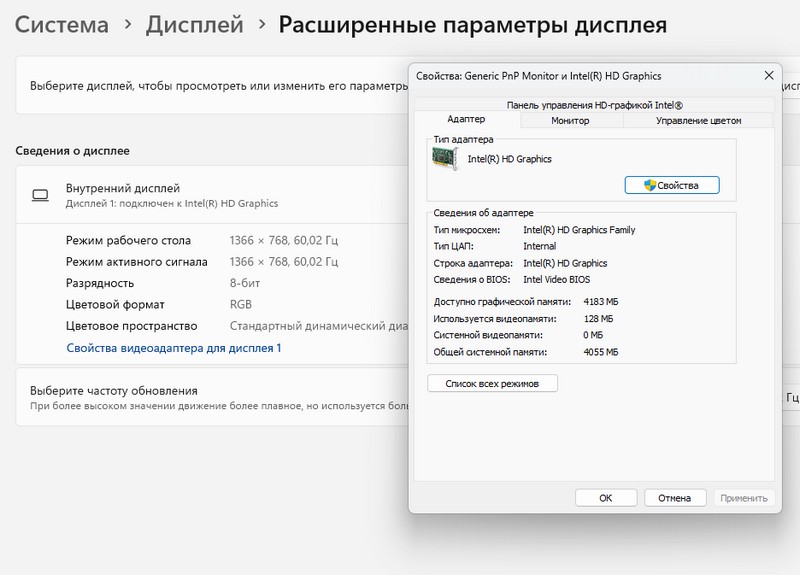Screen dimensions: 800x575
Task: Click the Применить button
Action: [743, 498]
